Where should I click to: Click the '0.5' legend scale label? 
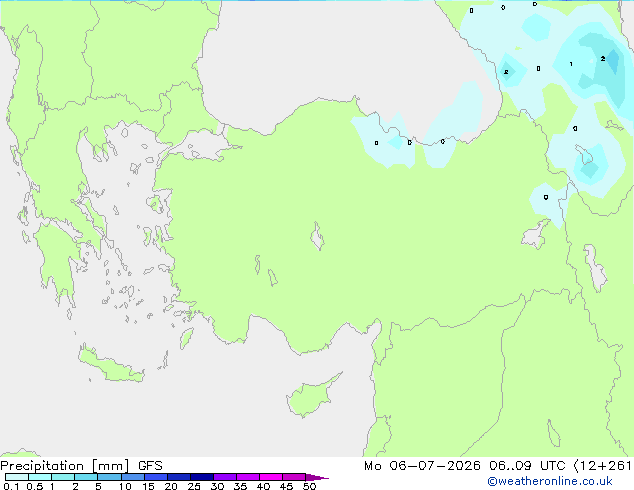tap(35, 486)
